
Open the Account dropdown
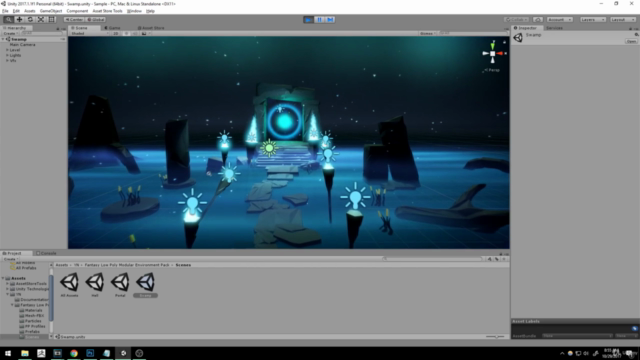click(560, 19)
